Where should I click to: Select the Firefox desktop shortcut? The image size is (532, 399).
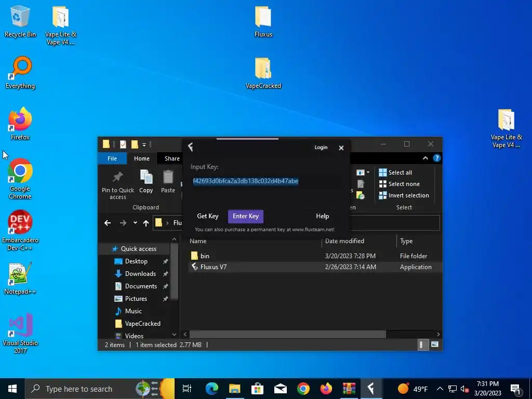pos(20,124)
